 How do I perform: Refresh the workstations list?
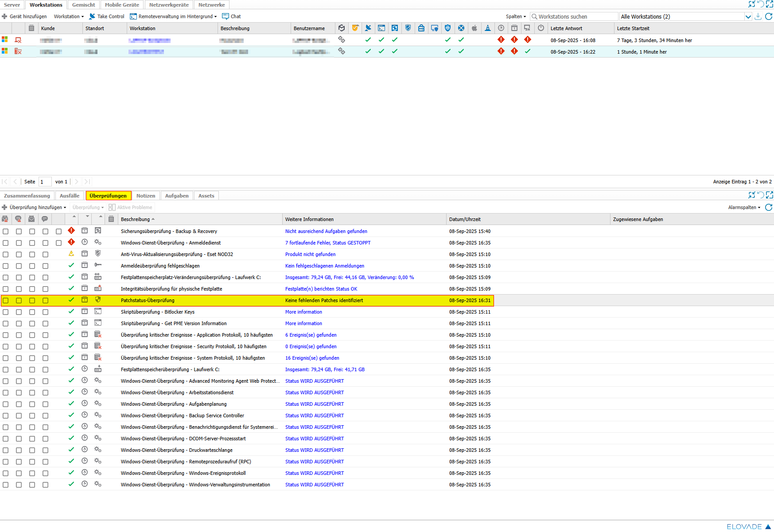[769, 16]
